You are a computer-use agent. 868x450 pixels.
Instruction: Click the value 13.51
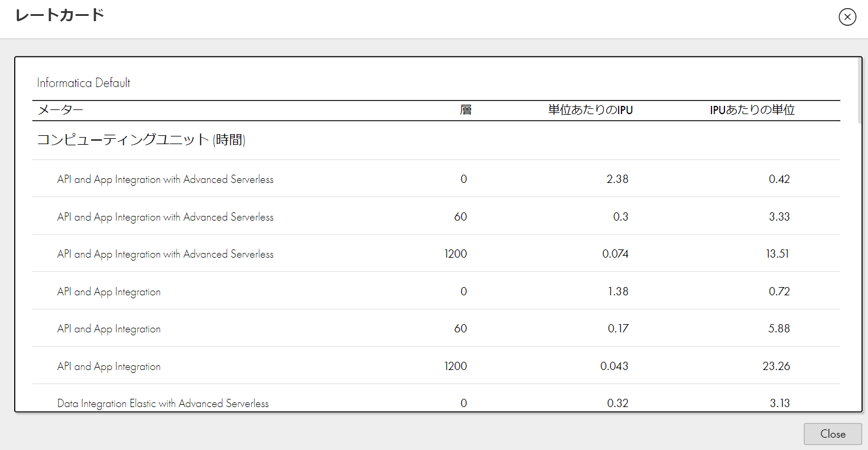click(x=777, y=254)
